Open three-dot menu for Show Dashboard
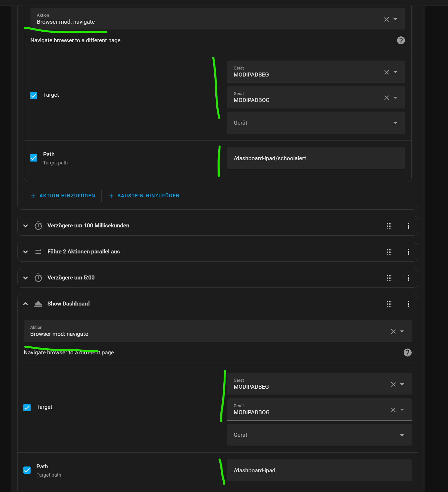 (408, 304)
